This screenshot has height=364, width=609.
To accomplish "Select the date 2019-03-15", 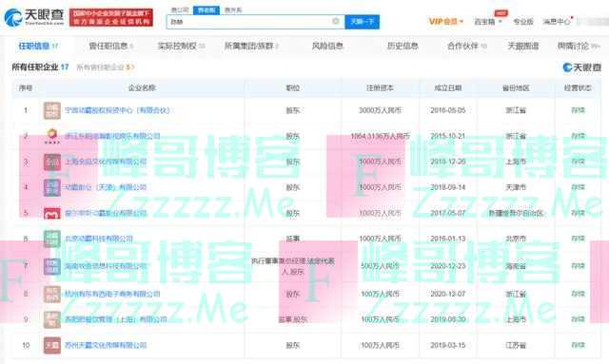I will tap(448, 345).
